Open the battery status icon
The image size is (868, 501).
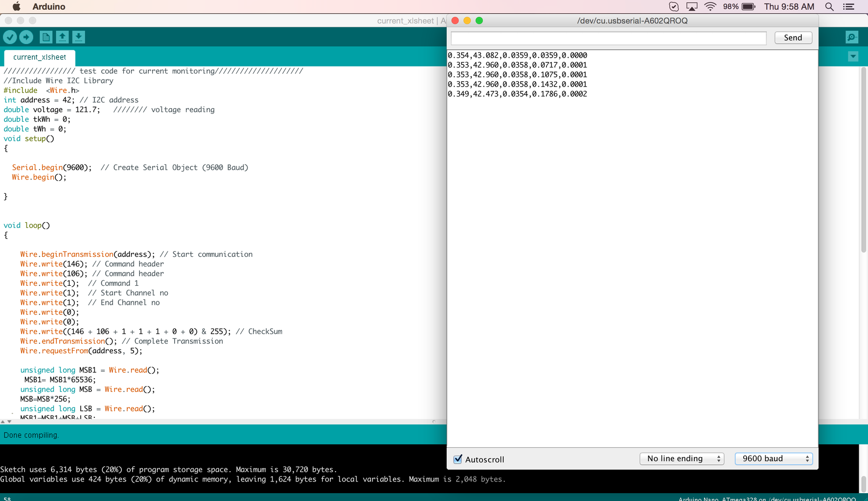749,6
